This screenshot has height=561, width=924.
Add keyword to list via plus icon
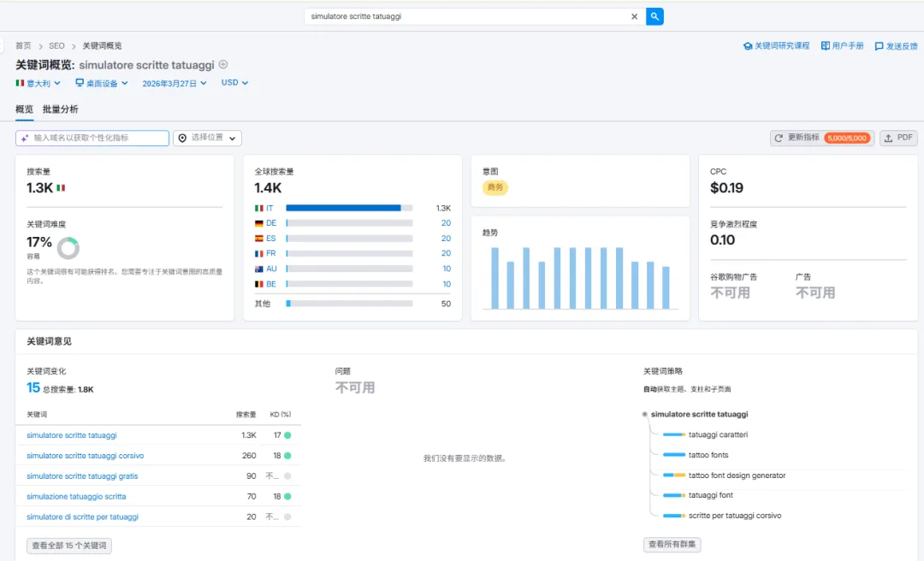pos(223,64)
